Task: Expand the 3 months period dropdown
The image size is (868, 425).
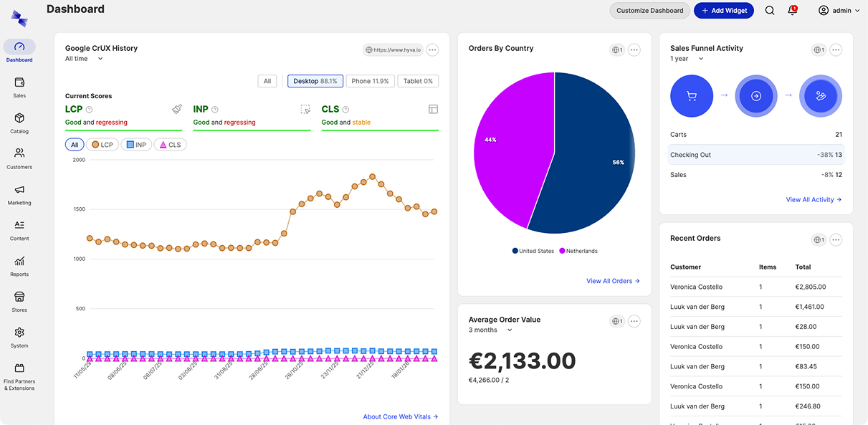Action: pos(491,330)
